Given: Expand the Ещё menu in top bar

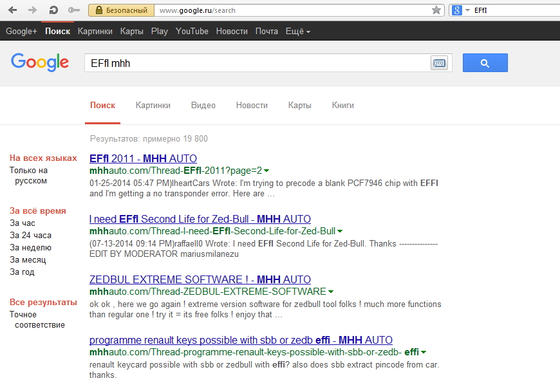Looking at the screenshot, I should click(x=298, y=32).
